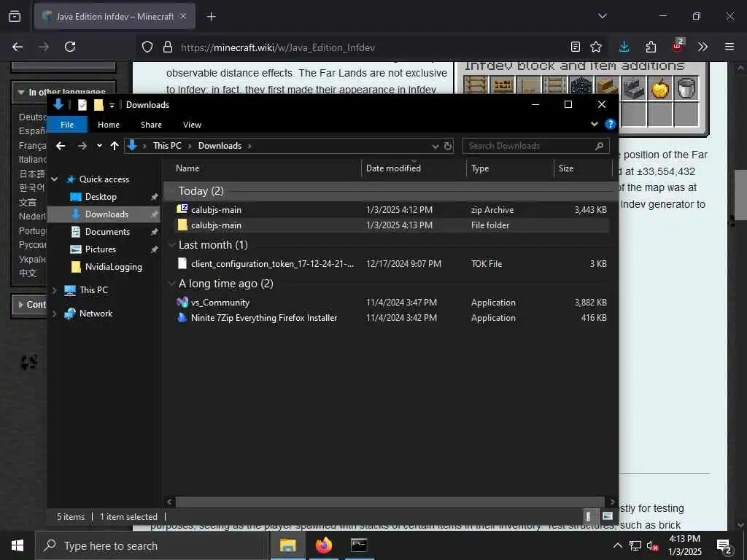Click This PC in address breadcrumb

point(167,146)
